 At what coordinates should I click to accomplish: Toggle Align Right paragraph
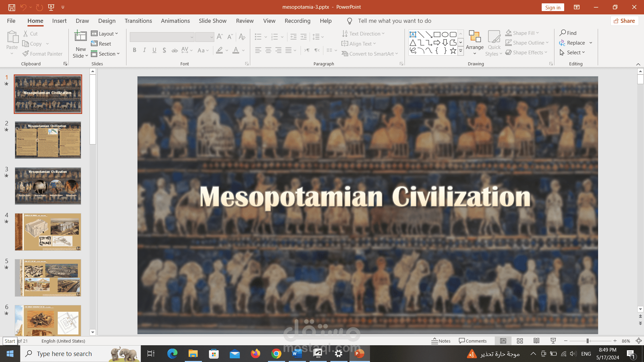point(278,50)
